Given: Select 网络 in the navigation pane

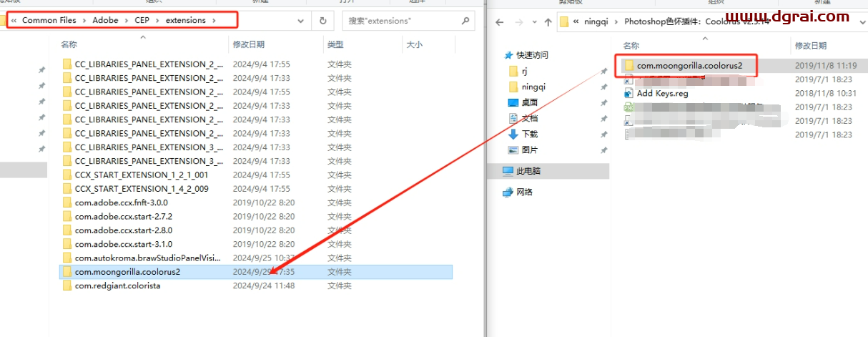Looking at the screenshot, I should coord(524,192).
